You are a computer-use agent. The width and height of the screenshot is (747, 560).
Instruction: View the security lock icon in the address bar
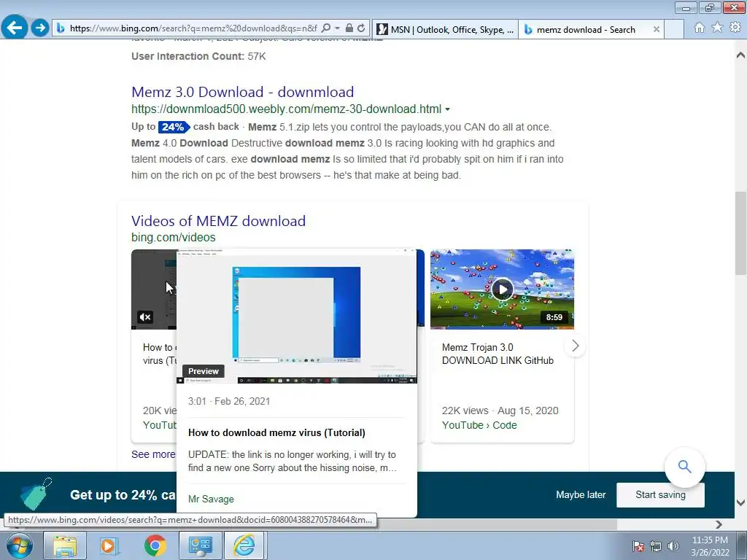coord(349,28)
